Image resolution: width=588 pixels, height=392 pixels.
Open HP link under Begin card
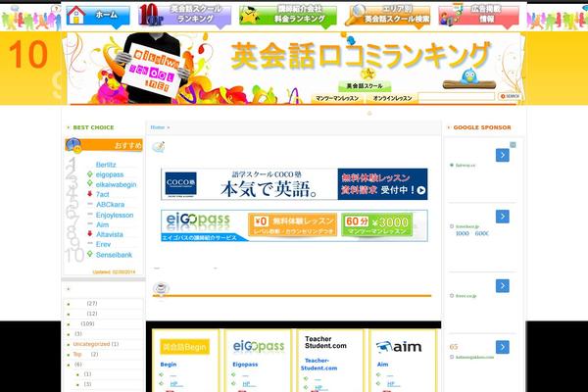click(174, 384)
